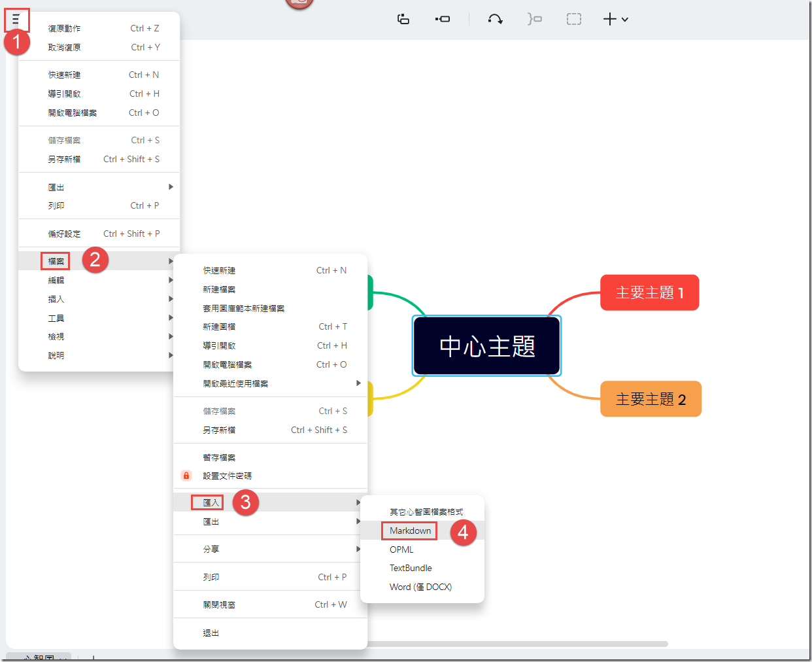Click the Topic toolbar icon
The width and height of the screenshot is (812, 662).
tap(403, 19)
